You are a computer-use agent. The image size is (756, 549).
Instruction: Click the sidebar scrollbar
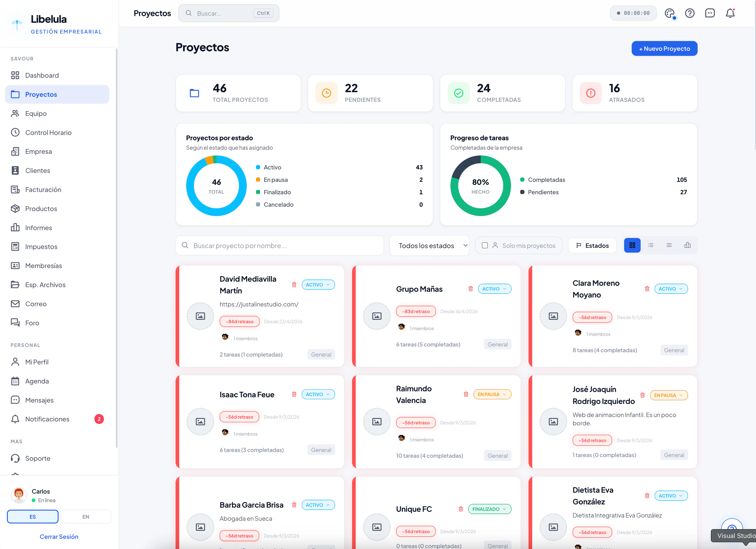pos(117,248)
